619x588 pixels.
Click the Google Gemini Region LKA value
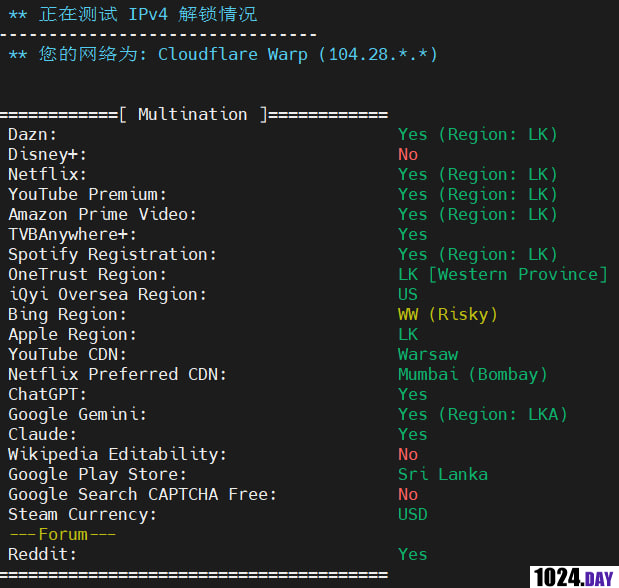pos(482,414)
